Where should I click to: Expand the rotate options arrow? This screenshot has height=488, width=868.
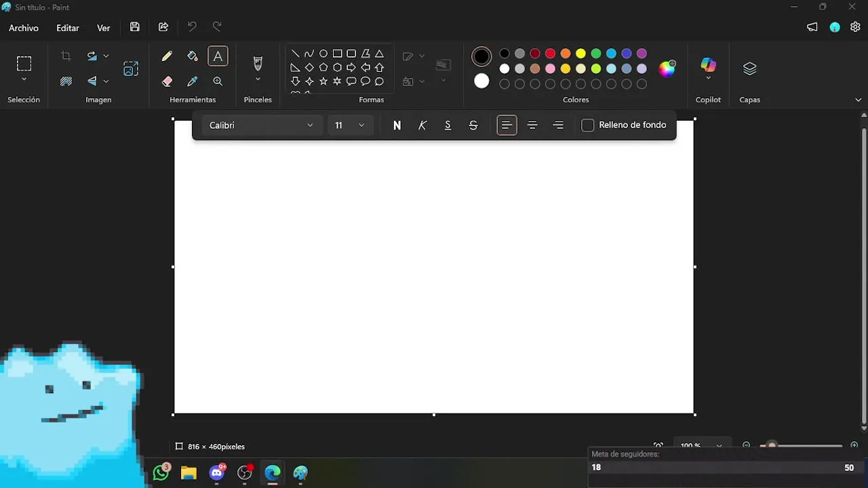click(106, 56)
